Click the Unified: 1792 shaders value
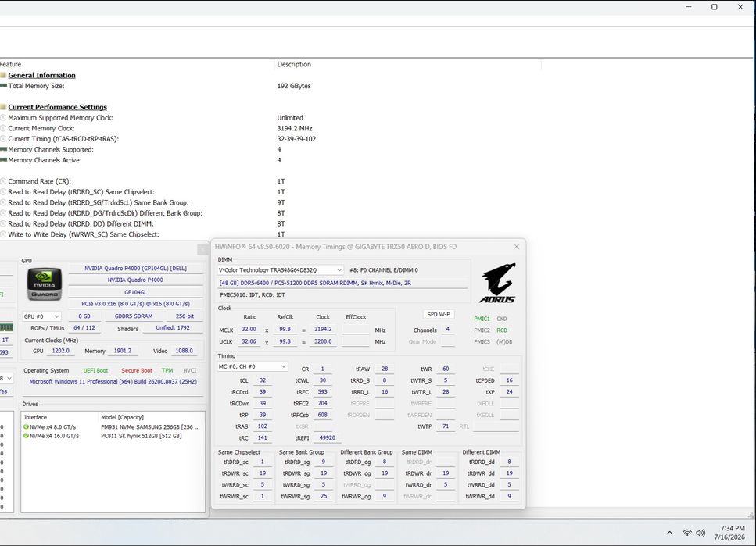This screenshot has height=546, width=756. click(x=173, y=328)
